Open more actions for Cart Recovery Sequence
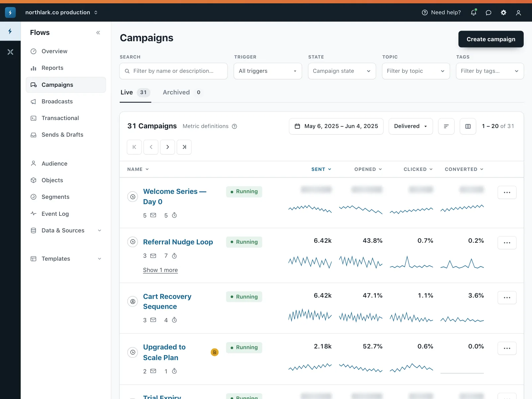 click(507, 298)
